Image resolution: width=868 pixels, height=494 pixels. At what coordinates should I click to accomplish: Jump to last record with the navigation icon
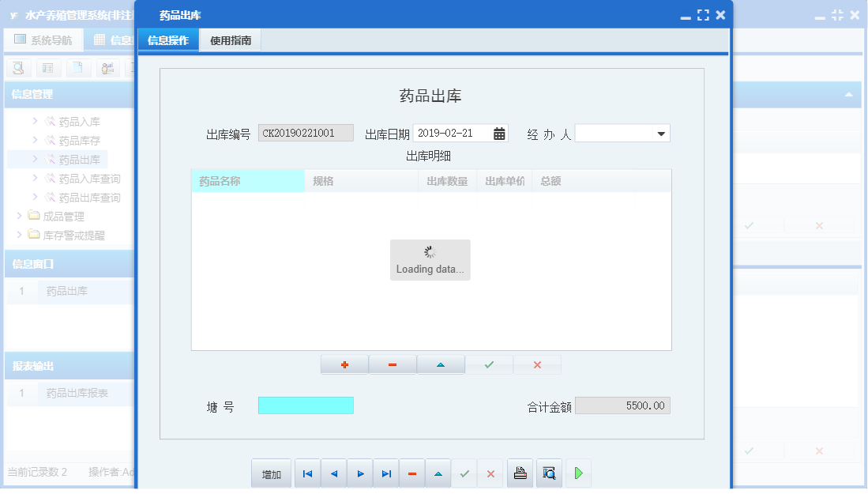(386, 473)
